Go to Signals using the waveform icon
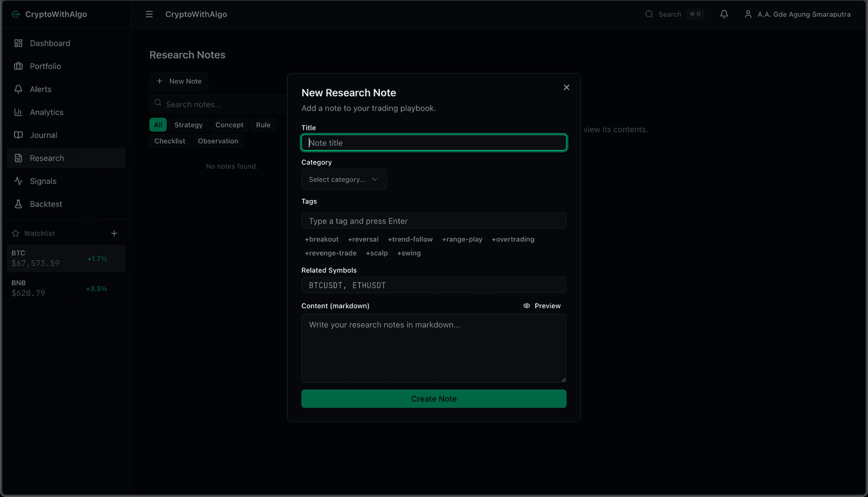Screen dimensions: 868x497 click(19, 181)
